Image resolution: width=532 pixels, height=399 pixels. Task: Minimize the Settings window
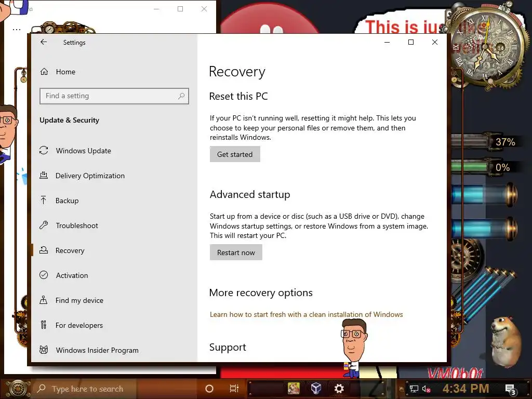point(387,42)
